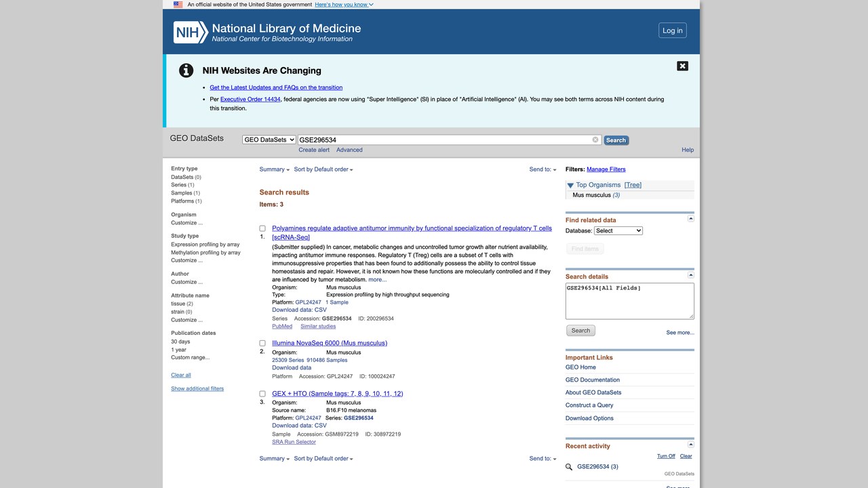Open the GEO DataSets database dropdown
This screenshot has height=488, width=868.
[x=269, y=140]
